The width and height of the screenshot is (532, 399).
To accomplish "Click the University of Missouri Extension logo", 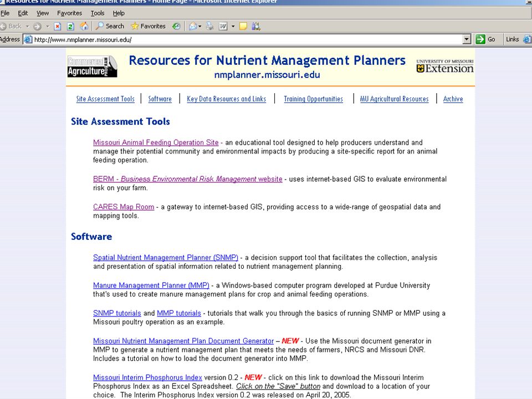I will [x=445, y=66].
